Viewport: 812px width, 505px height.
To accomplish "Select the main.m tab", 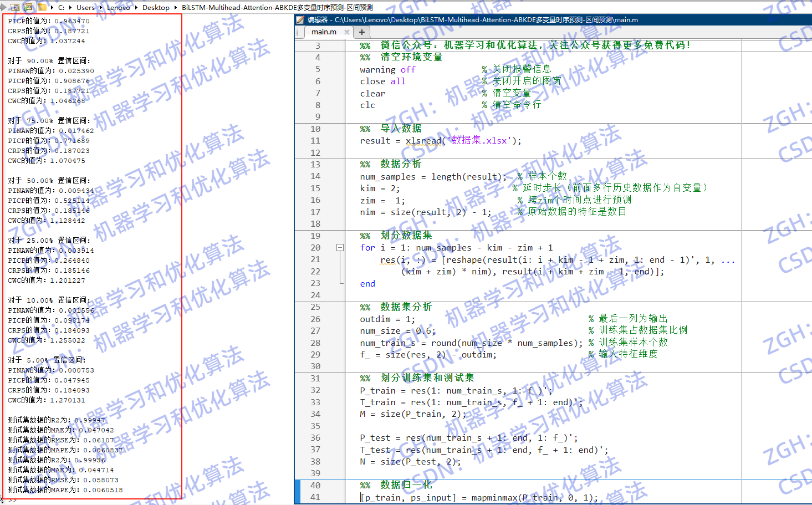I will point(324,32).
